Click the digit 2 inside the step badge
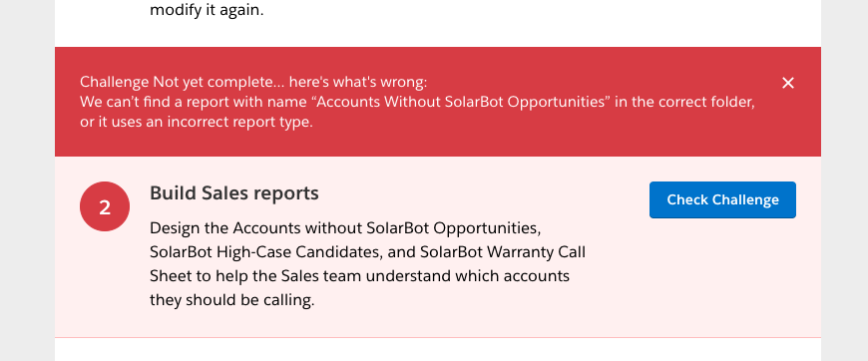Image resolution: width=868 pixels, height=361 pixels. click(x=105, y=207)
